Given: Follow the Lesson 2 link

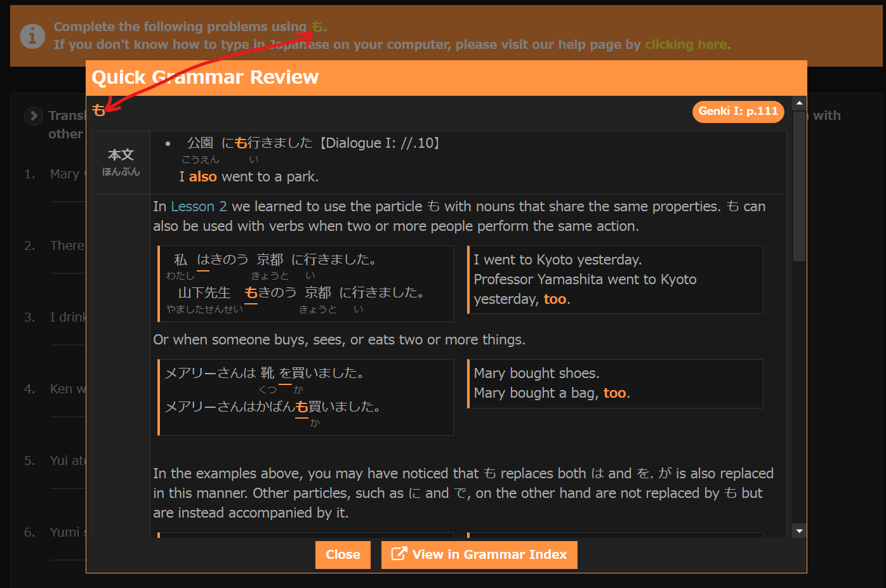Looking at the screenshot, I should tap(199, 207).
